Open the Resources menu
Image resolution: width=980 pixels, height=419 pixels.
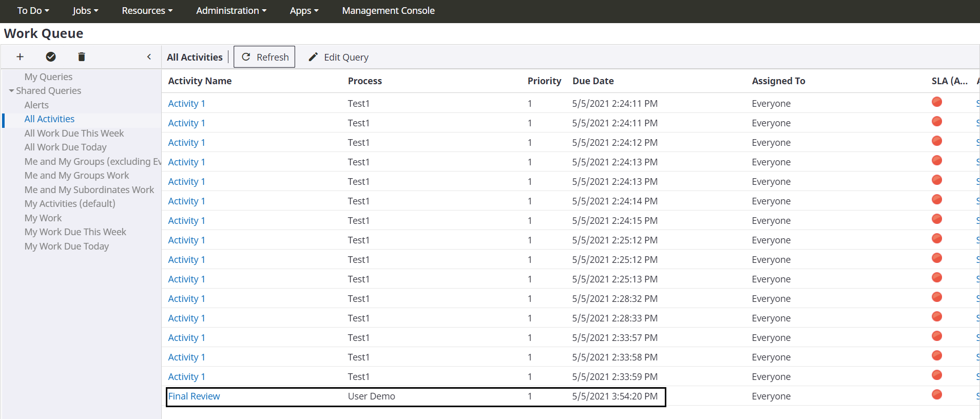point(147,11)
